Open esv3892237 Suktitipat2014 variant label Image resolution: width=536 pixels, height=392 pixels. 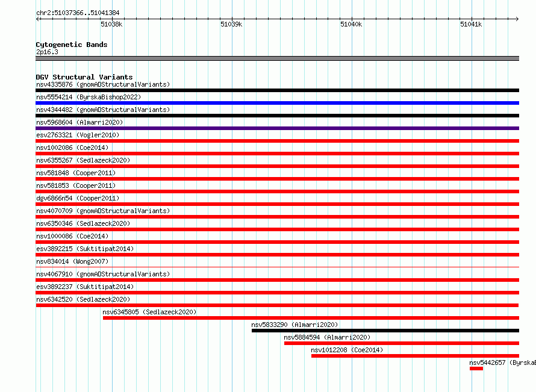tap(85, 287)
